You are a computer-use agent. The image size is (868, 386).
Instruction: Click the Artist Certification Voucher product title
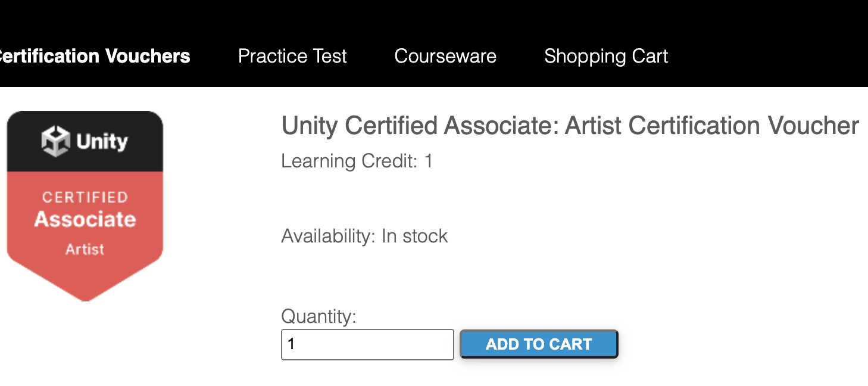(x=570, y=126)
